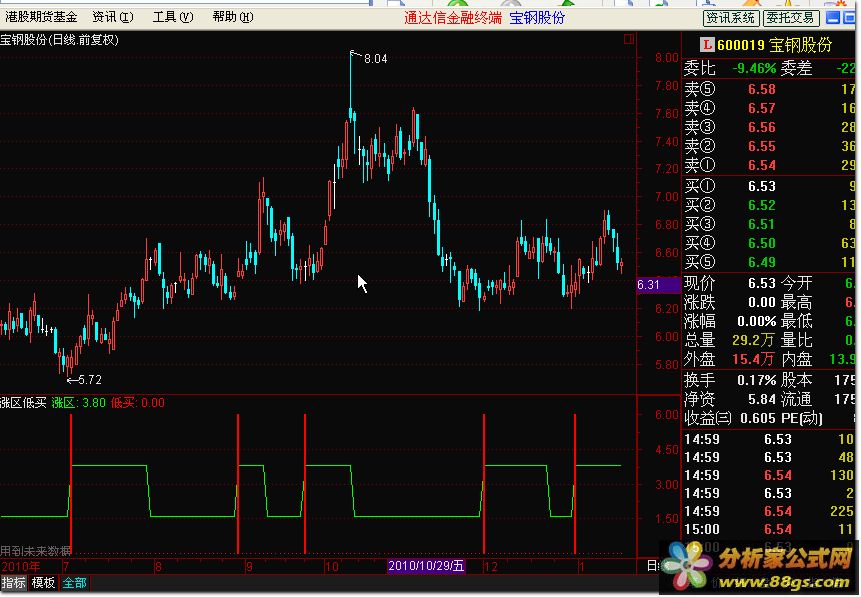The height and width of the screenshot is (597, 861).
Task: Switch to the 全部 tab
Action: coord(75,583)
